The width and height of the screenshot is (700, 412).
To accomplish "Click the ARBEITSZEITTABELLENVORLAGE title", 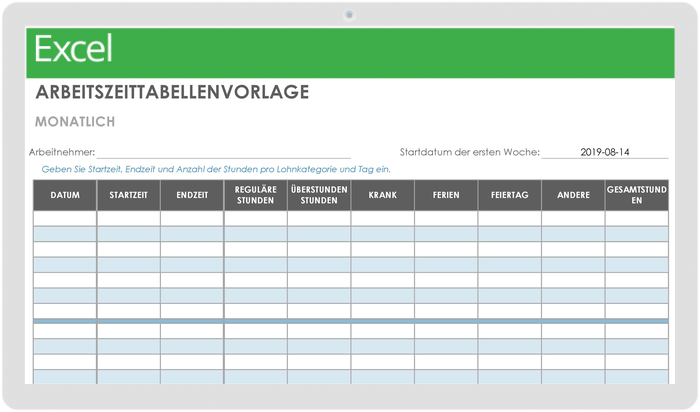I will 172,92.
